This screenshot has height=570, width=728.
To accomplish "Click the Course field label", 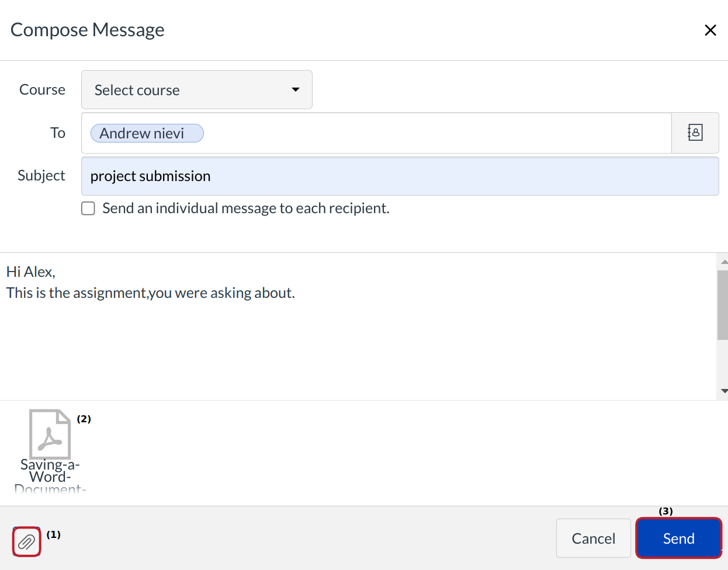I will pos(42,90).
